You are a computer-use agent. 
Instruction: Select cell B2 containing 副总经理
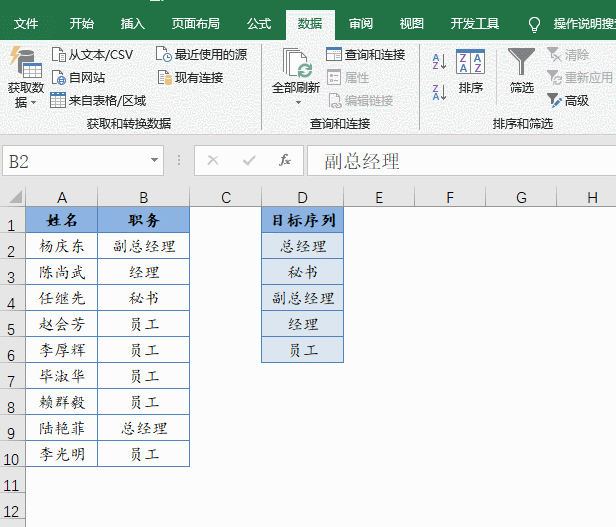point(143,246)
